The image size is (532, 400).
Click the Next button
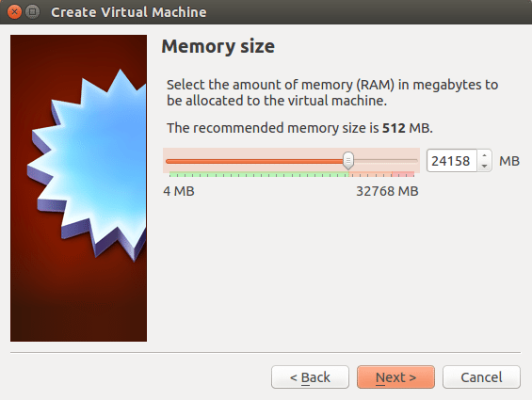coord(395,376)
